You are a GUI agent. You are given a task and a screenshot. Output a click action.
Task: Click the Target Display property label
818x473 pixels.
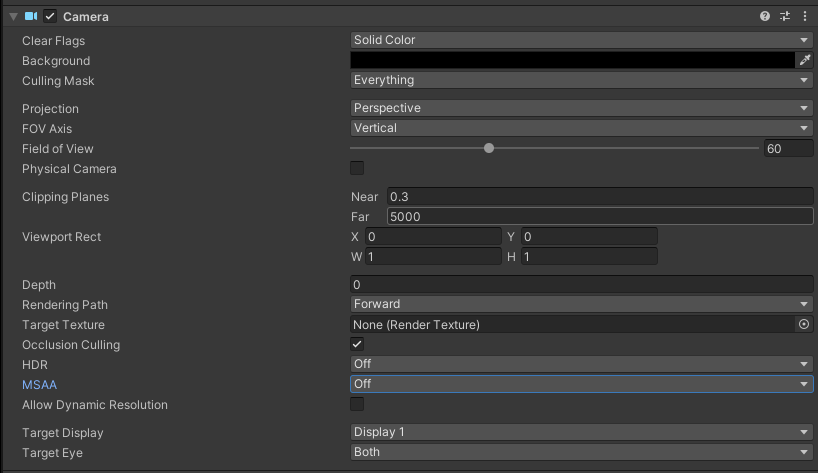pos(63,433)
